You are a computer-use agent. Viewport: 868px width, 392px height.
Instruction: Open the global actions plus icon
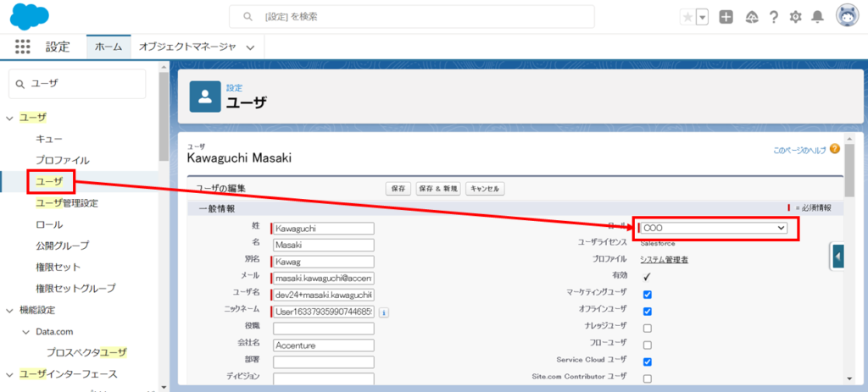pos(726,18)
